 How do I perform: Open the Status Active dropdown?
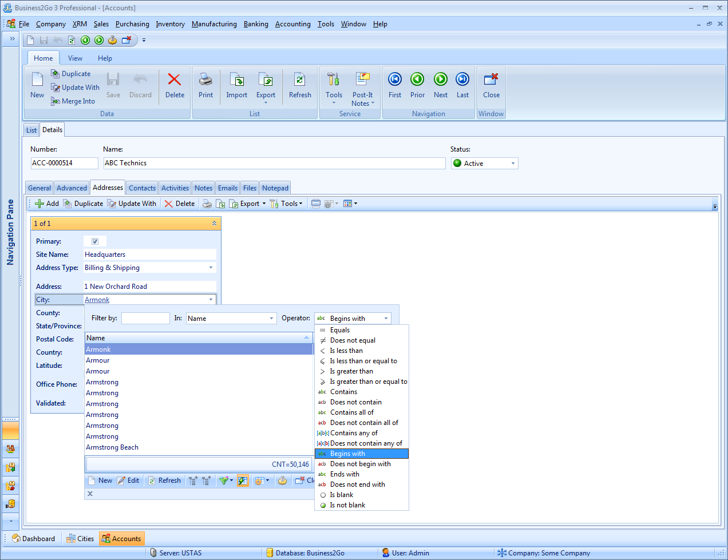click(513, 164)
